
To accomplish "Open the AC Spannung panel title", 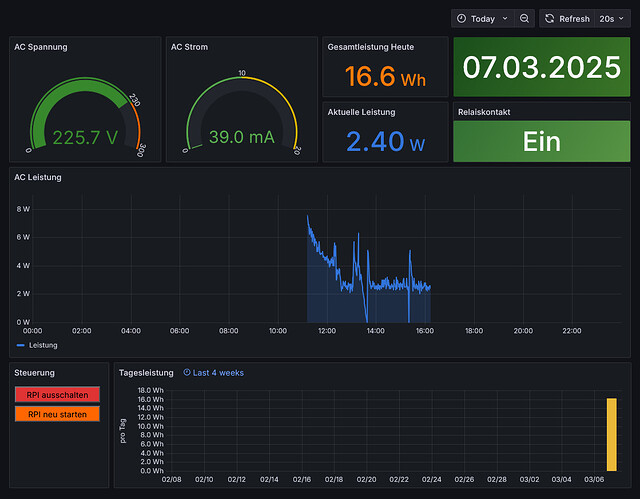I will click(x=41, y=47).
